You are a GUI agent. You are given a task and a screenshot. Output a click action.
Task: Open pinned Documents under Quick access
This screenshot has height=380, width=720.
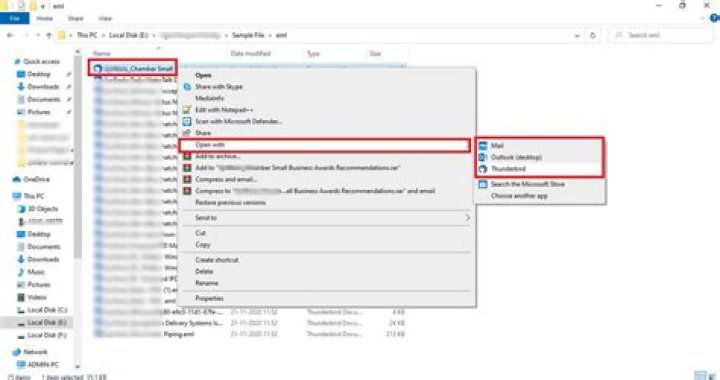(44, 100)
